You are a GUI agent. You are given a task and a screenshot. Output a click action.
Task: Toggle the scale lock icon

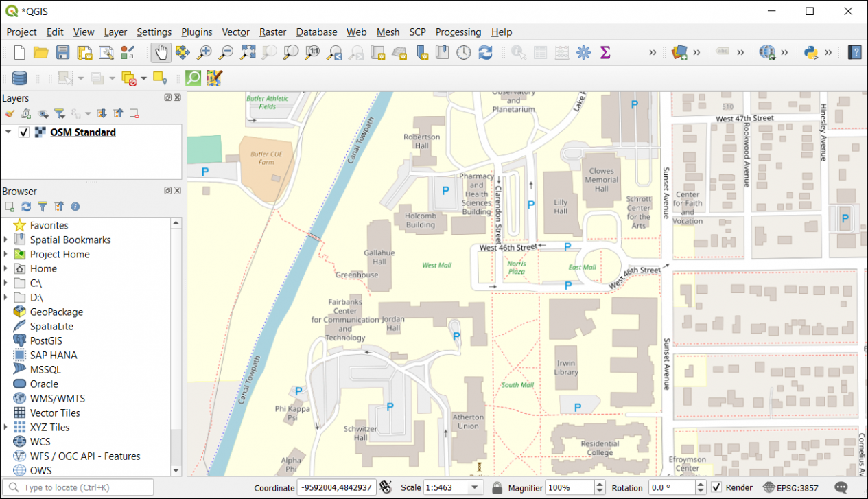click(497, 487)
